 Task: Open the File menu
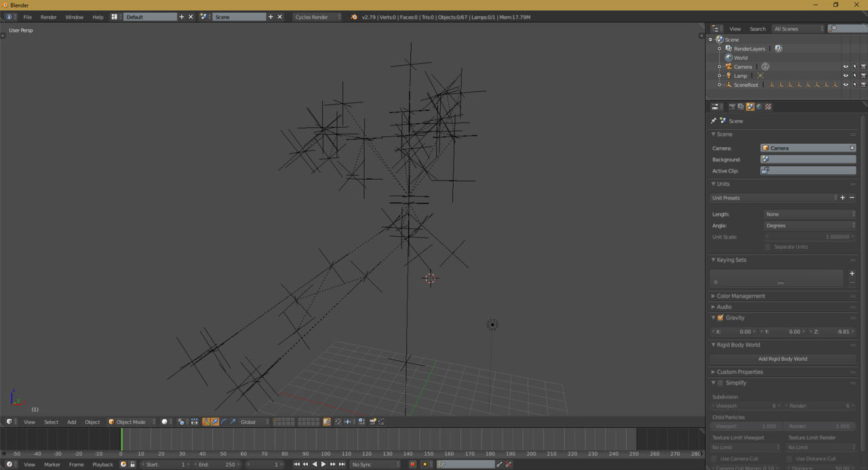[27, 17]
